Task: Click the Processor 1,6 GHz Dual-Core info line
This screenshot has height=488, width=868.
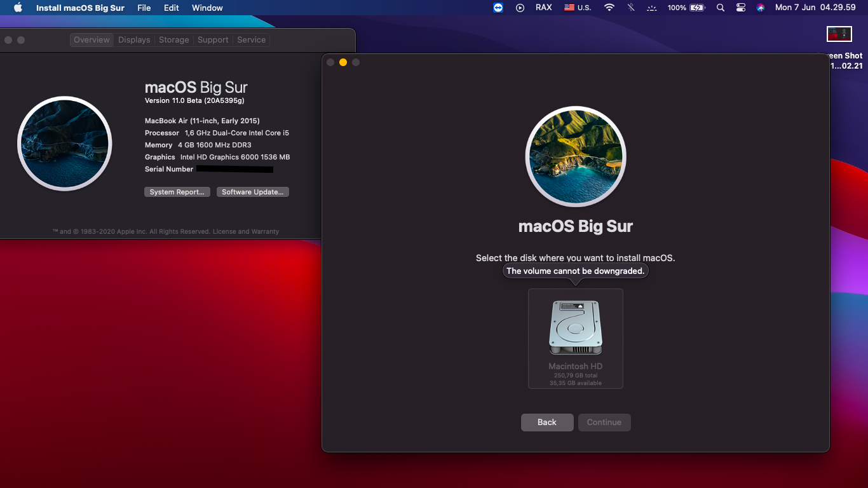Action: click(217, 133)
